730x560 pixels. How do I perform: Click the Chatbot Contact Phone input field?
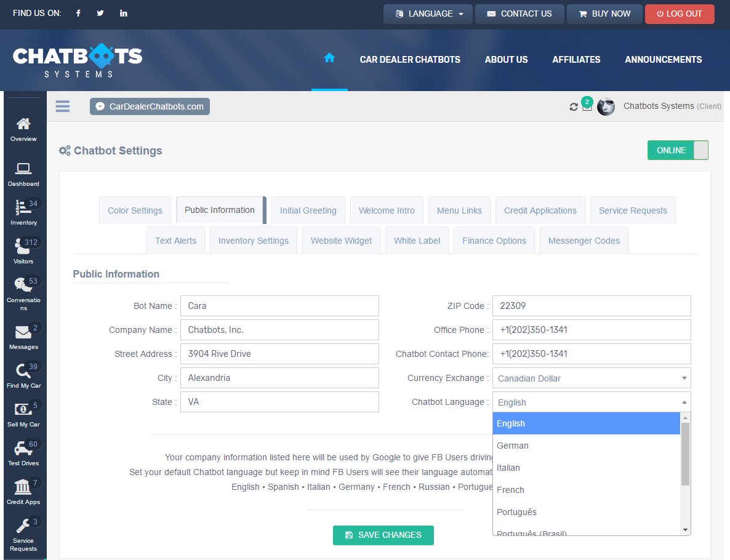click(x=592, y=354)
